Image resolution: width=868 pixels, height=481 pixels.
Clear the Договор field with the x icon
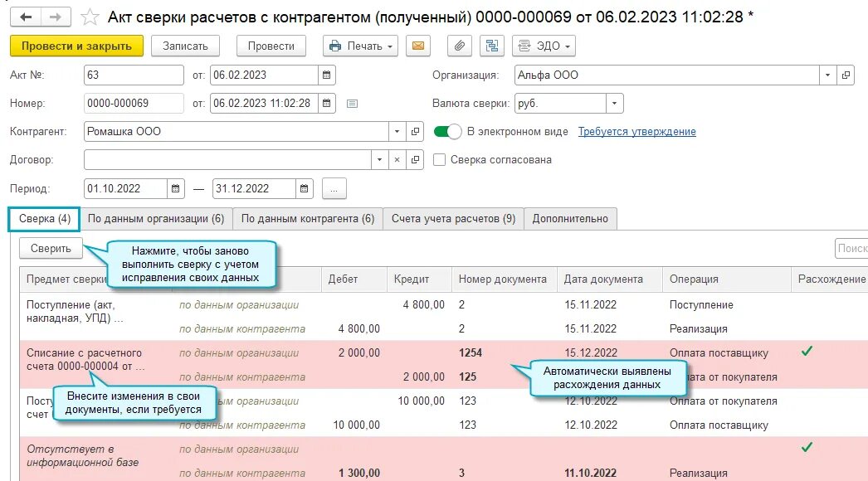pyautogui.click(x=397, y=160)
